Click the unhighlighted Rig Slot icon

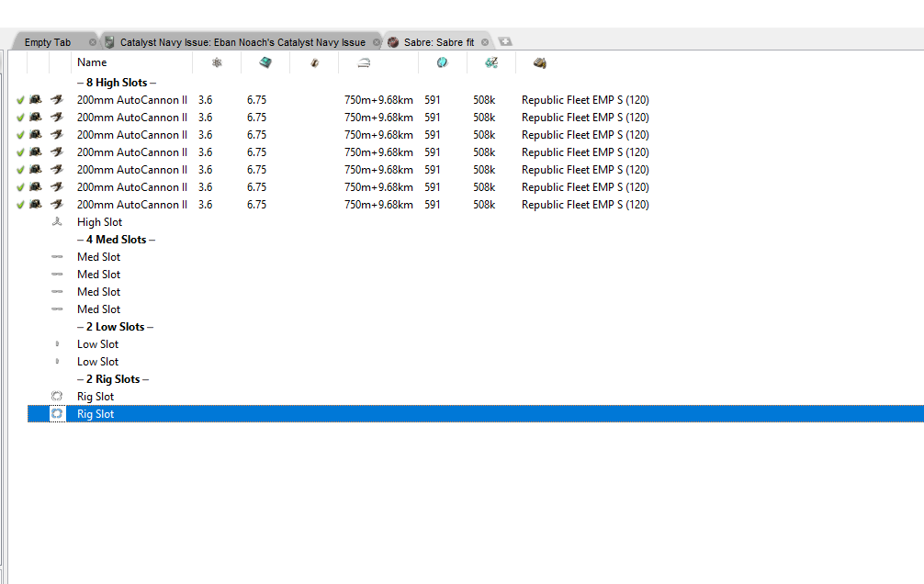point(57,396)
